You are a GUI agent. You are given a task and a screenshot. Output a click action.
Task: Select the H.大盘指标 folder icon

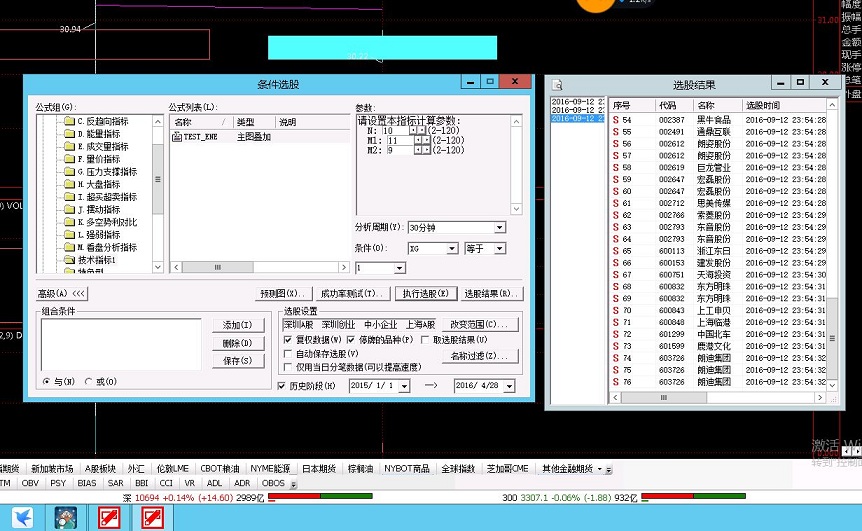68,184
